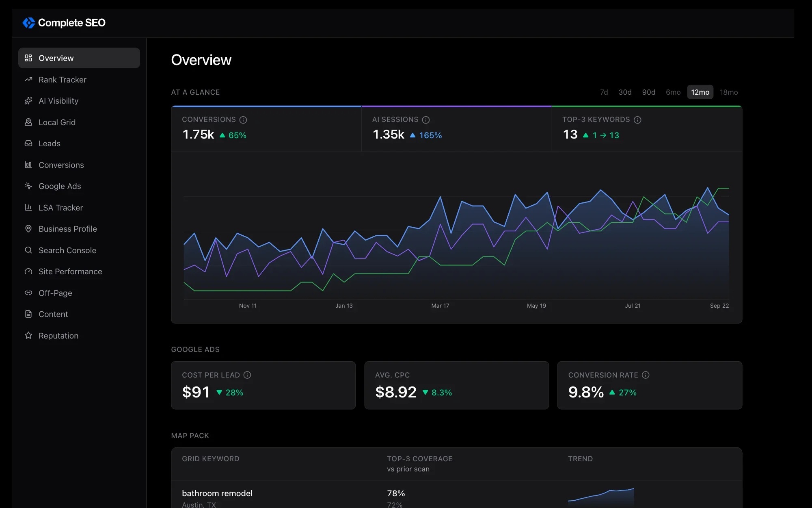Click the Off-Page link icon

28,293
